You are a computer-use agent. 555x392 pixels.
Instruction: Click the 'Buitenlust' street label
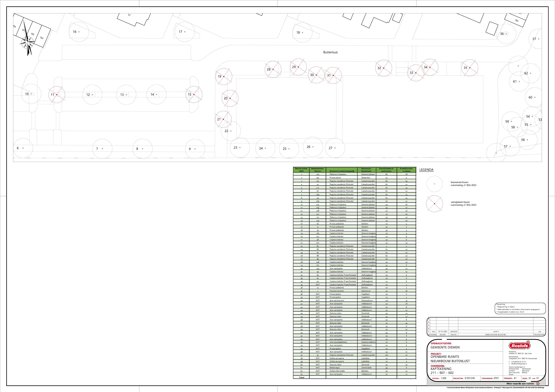(330, 52)
